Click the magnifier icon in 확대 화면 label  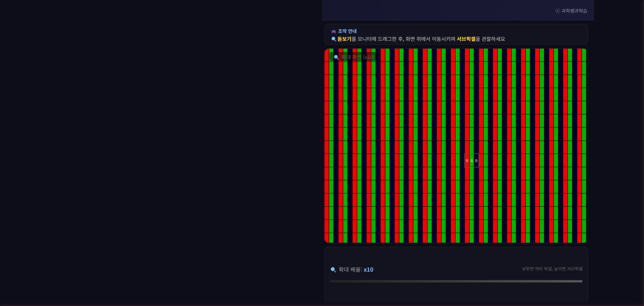tap(336, 57)
